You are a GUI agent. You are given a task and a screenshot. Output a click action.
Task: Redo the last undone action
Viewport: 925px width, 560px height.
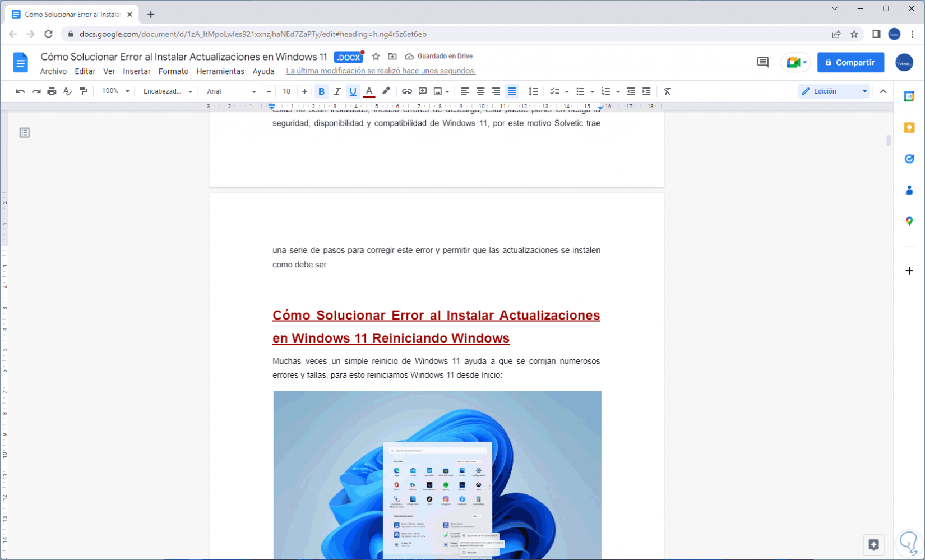click(x=36, y=91)
